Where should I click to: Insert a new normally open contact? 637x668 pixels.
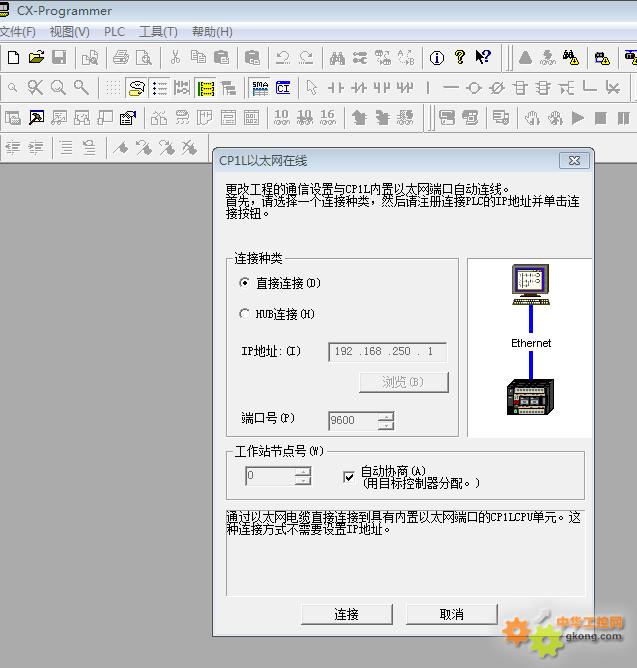pos(336,88)
